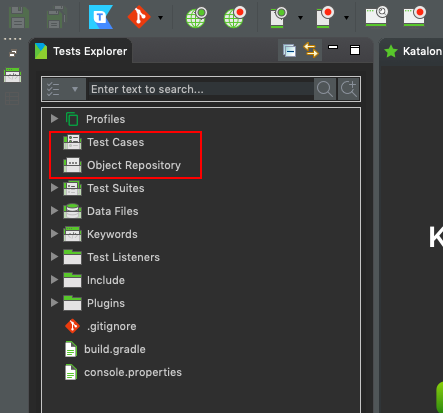Image resolution: width=443 pixels, height=413 pixels.
Task: Click the magnifier search button
Action: [x=325, y=89]
